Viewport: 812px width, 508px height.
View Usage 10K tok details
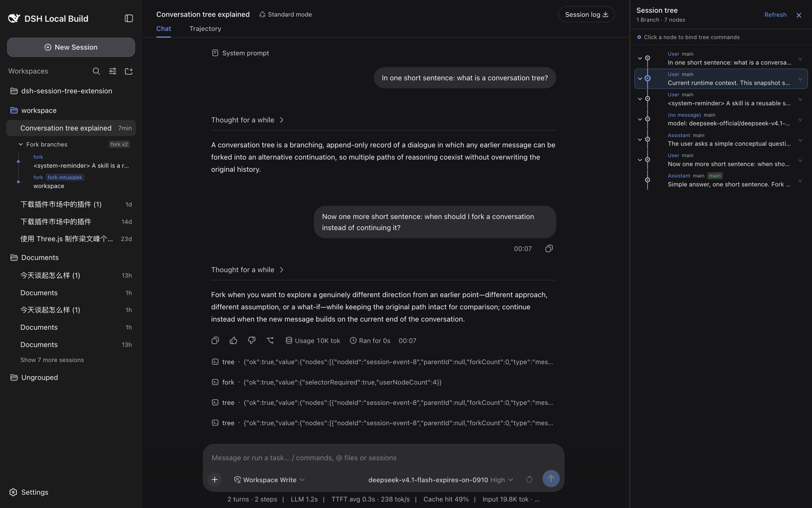click(x=313, y=340)
